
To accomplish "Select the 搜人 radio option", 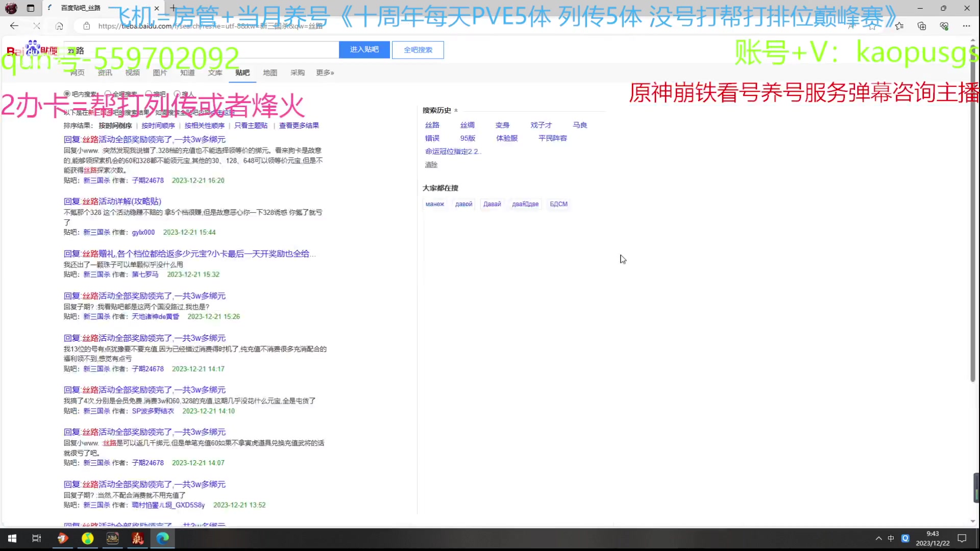I will 177,94.
